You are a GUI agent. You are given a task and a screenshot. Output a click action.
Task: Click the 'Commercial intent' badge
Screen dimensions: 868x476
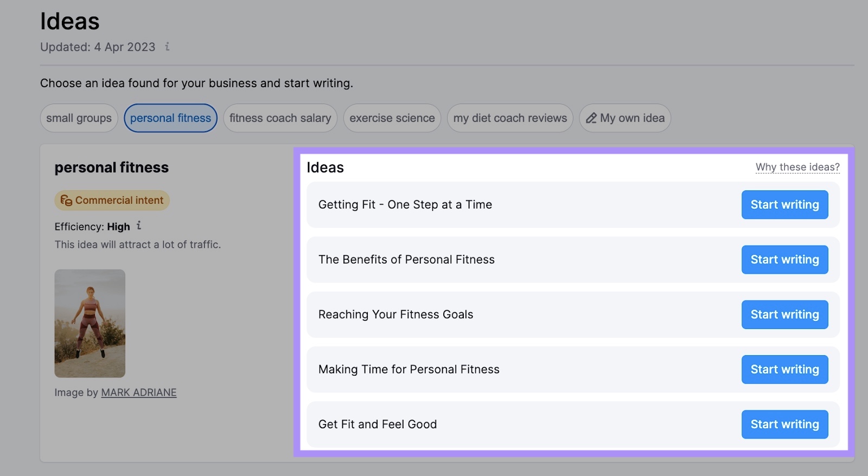112,201
